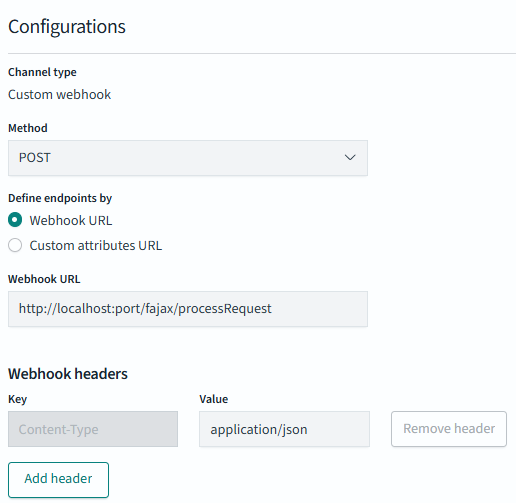Click the Custom attributes URL option text
Screen dimensions: 516x503
click(x=96, y=246)
